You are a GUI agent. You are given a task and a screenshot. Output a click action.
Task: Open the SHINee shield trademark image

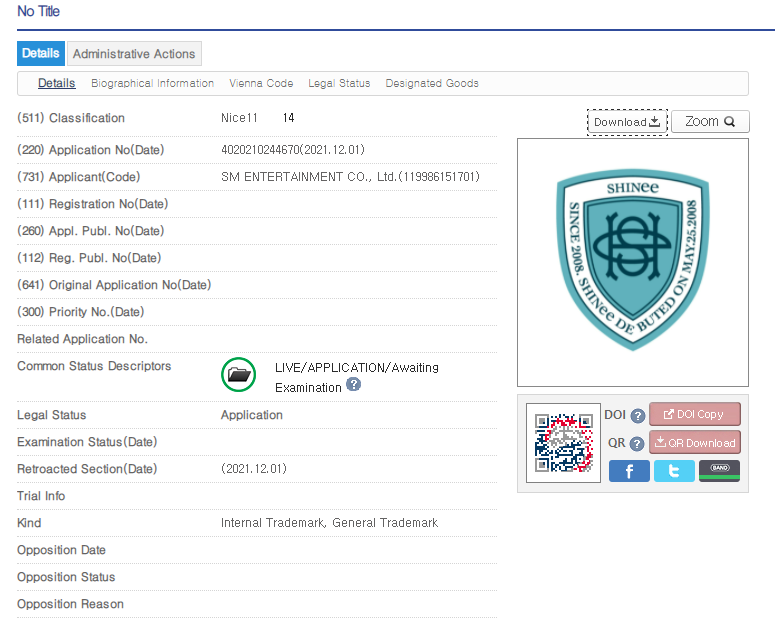(x=633, y=260)
